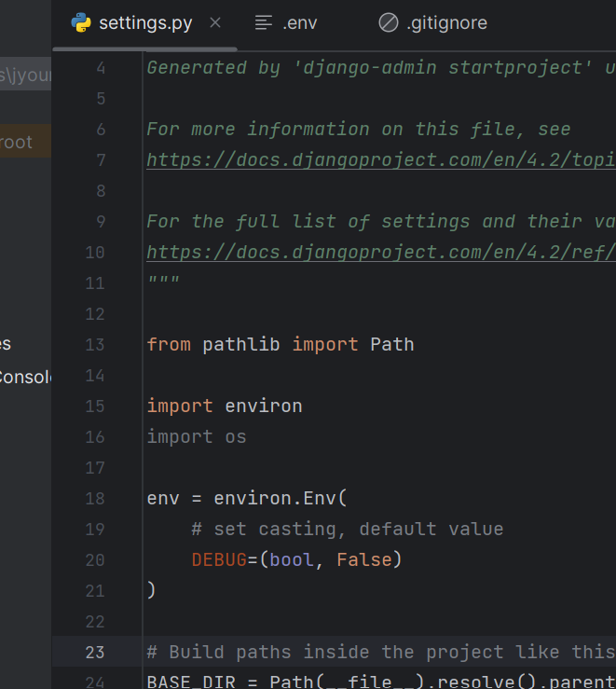616x689 pixels.
Task: Select the 'Console' item in project panel
Action: [x=25, y=377]
